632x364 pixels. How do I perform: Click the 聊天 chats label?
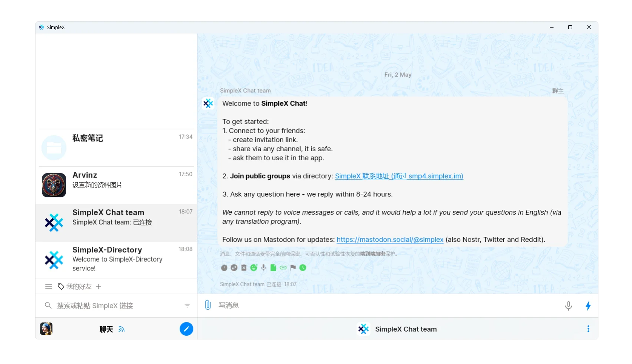(x=106, y=329)
